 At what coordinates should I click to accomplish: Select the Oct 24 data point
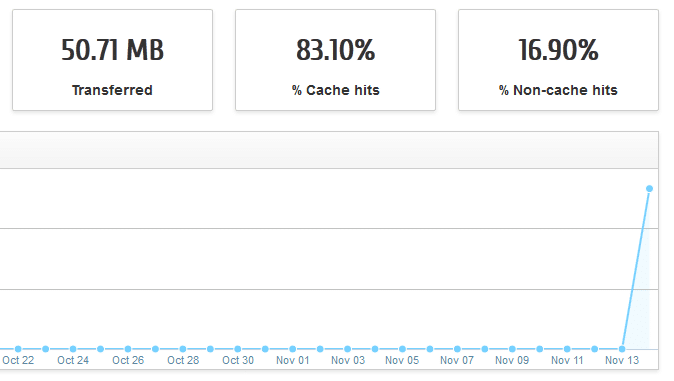click(73, 349)
